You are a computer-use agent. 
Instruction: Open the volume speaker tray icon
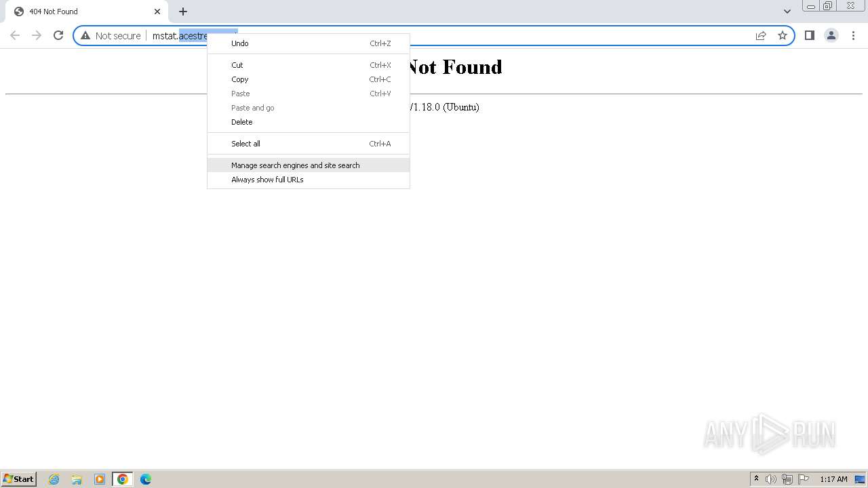tap(771, 479)
